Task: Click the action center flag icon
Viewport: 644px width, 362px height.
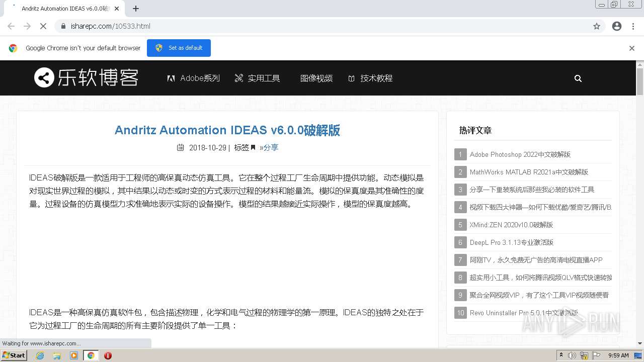Action: point(596,355)
